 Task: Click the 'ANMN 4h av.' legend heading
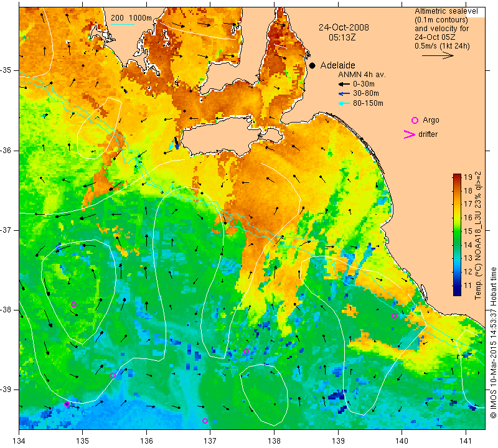(x=362, y=75)
